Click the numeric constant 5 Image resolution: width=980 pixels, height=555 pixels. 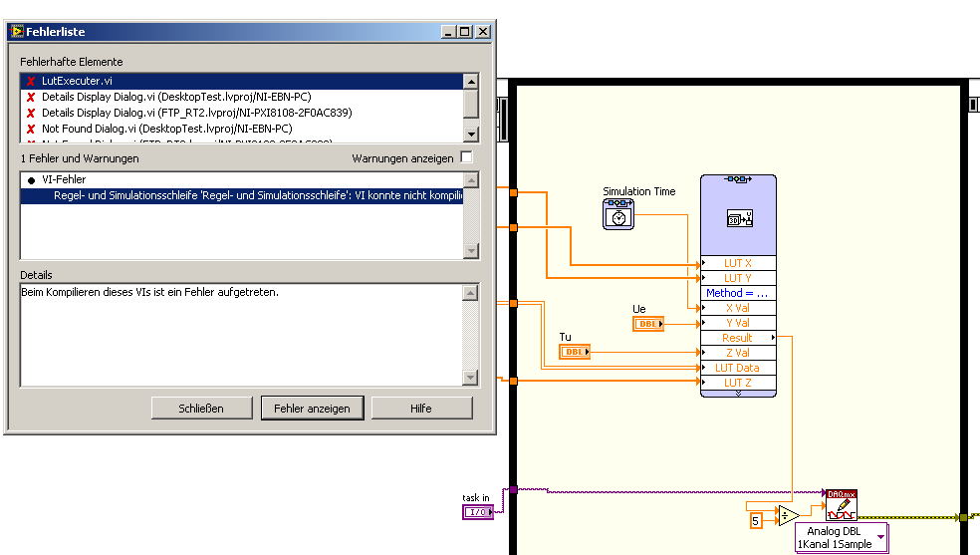[x=755, y=518]
